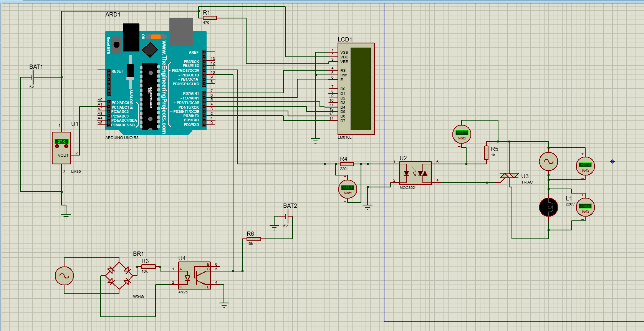644x331 pixels.
Task: Select resistor R1 470 ohm
Action: pyautogui.click(x=210, y=18)
